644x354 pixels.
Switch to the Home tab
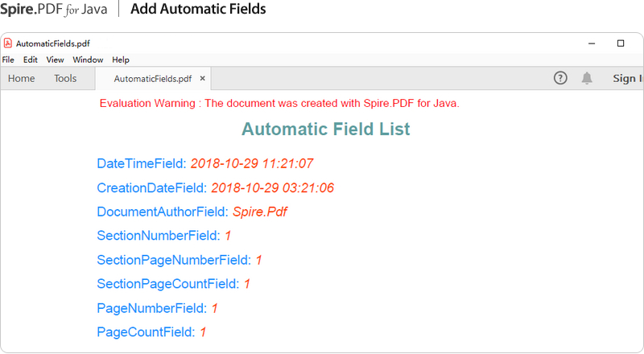click(22, 79)
